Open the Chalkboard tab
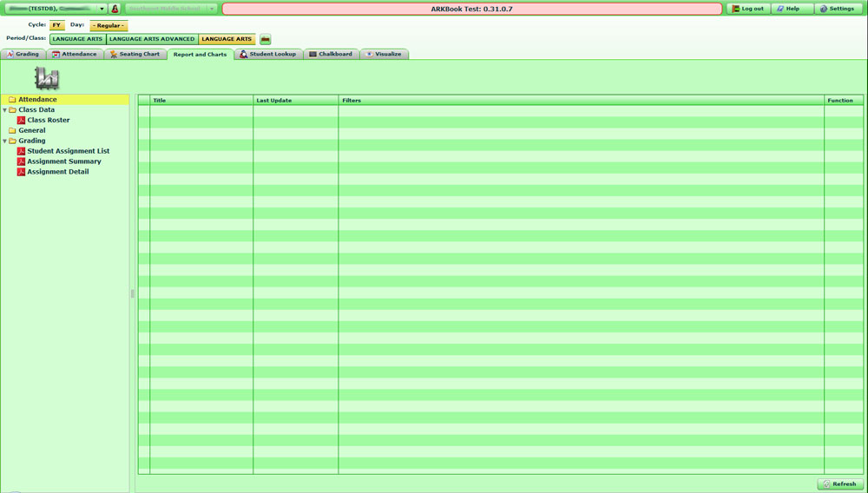868x493 pixels. click(334, 55)
